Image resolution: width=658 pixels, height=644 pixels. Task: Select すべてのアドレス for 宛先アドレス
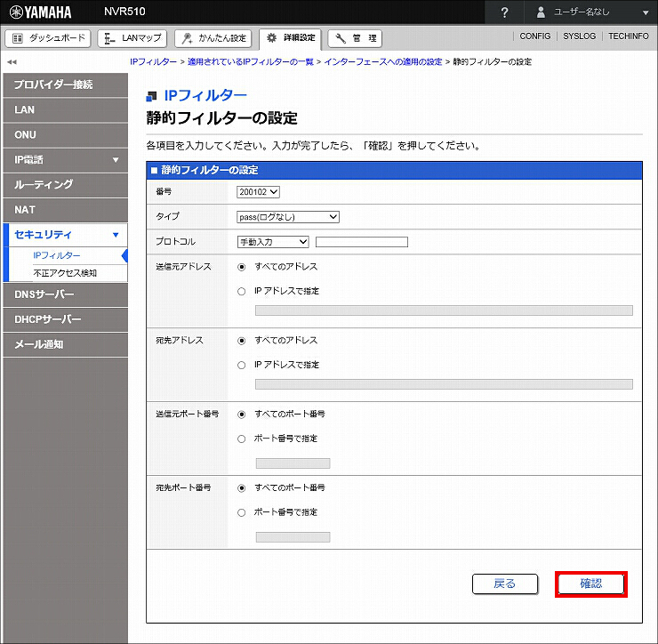point(241,341)
